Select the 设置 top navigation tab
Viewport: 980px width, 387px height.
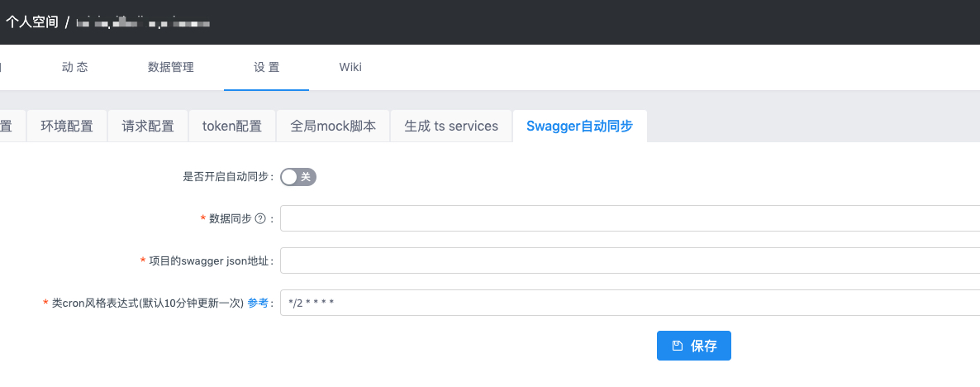point(266,68)
